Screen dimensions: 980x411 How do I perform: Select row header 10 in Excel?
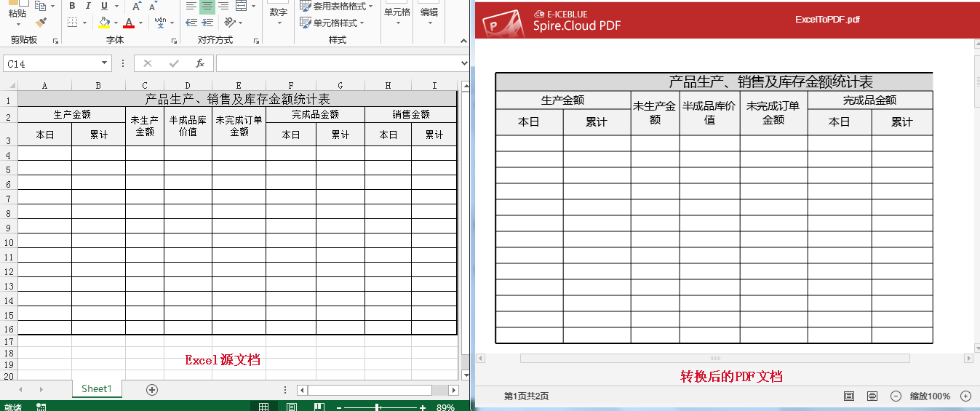[x=9, y=242]
